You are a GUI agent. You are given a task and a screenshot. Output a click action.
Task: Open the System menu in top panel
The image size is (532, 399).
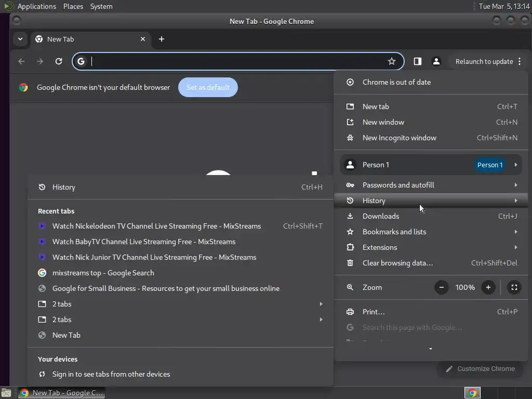[x=101, y=6]
